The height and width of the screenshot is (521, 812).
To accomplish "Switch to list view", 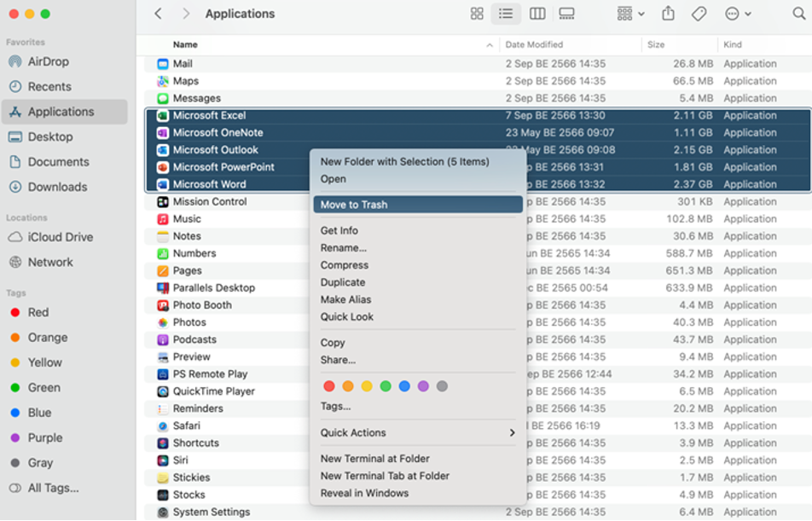I will (x=506, y=14).
